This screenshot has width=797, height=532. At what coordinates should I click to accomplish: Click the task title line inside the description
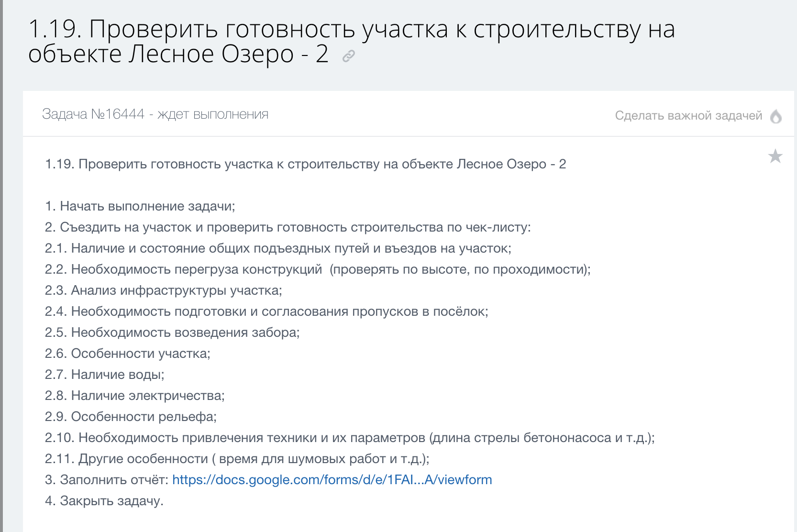point(305,164)
